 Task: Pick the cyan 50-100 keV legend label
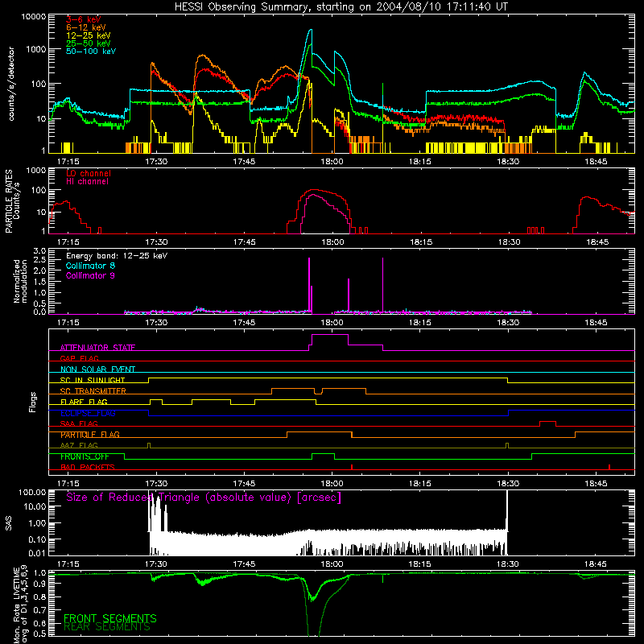91,52
